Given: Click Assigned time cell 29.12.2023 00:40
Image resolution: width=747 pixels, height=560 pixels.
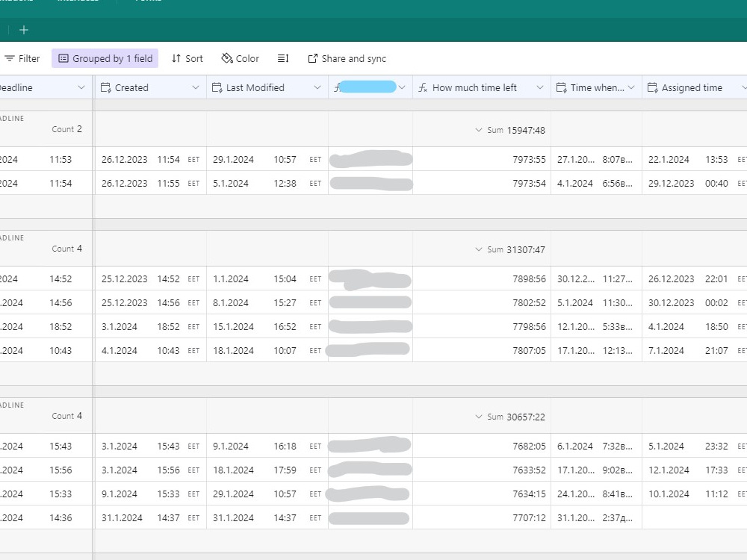Looking at the screenshot, I should (x=695, y=183).
